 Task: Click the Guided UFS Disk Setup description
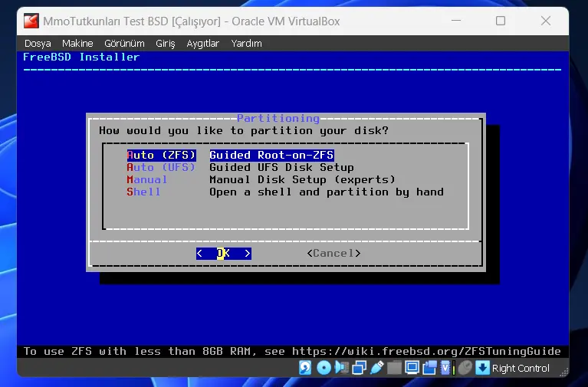281,167
